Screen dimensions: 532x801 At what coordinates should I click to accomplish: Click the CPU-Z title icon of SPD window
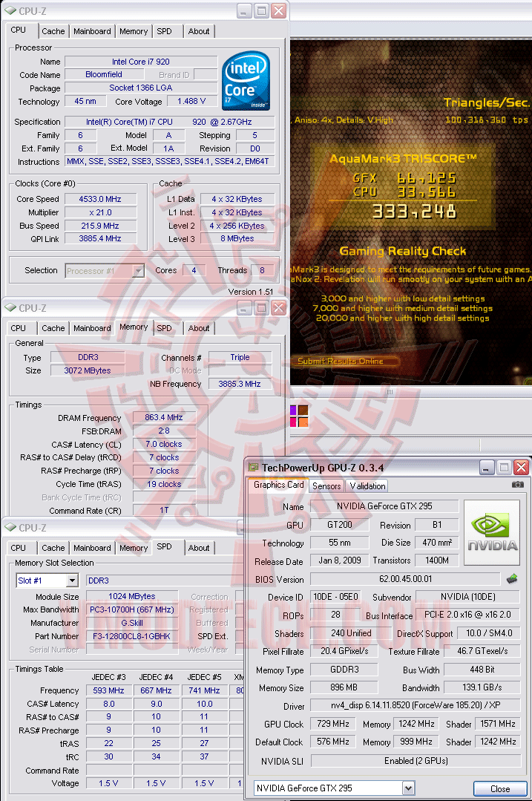(x=10, y=527)
